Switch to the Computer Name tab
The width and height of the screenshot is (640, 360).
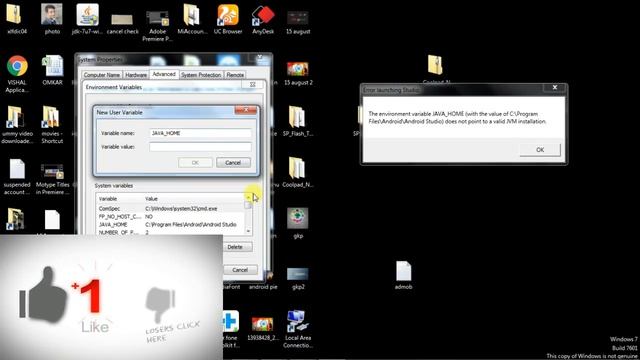(x=102, y=75)
